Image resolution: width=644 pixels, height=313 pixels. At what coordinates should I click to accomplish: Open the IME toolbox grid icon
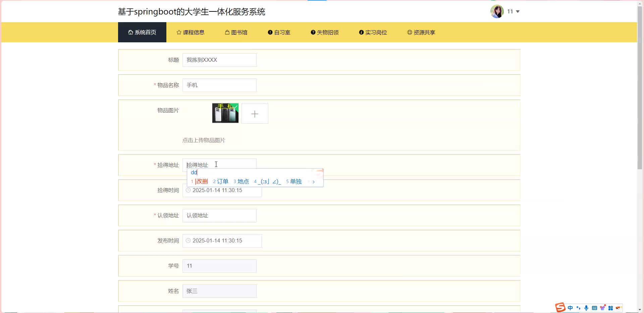coord(610,308)
